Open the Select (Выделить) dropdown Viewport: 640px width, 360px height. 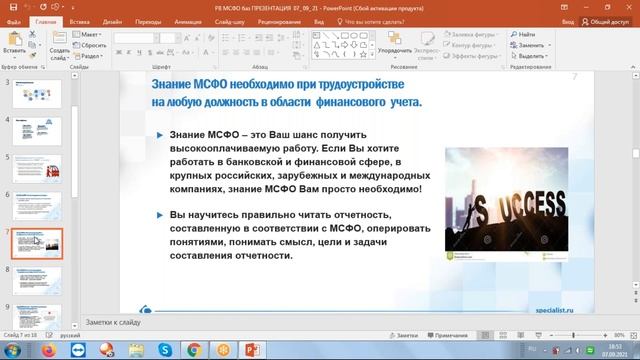529,56
